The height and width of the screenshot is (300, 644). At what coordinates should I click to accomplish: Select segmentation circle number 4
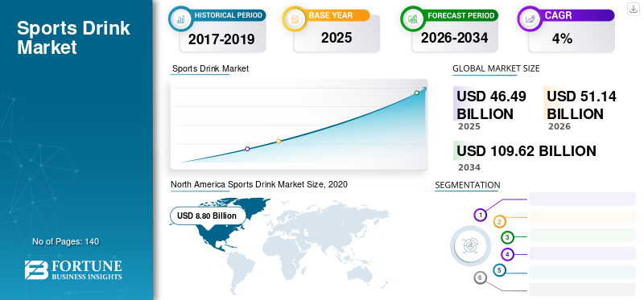point(508,254)
